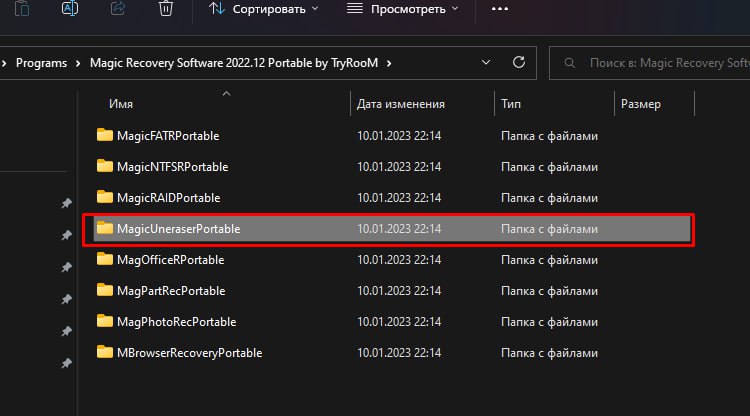Click folder icon of MBrowserRecoveryPortable
Screen dimensions: 750x416
(x=105, y=352)
